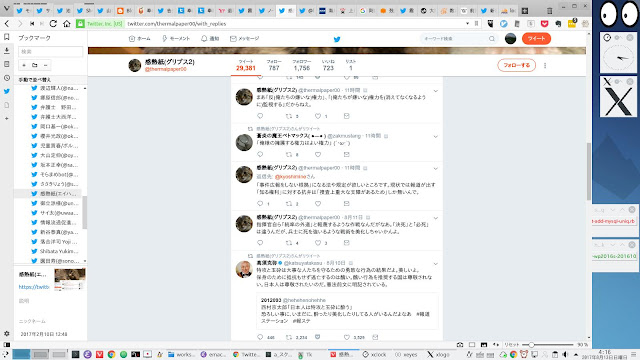This screenshot has height=360, width=640.
Task: Toggle the panel sidebar from status bar
Action: [6, 345]
